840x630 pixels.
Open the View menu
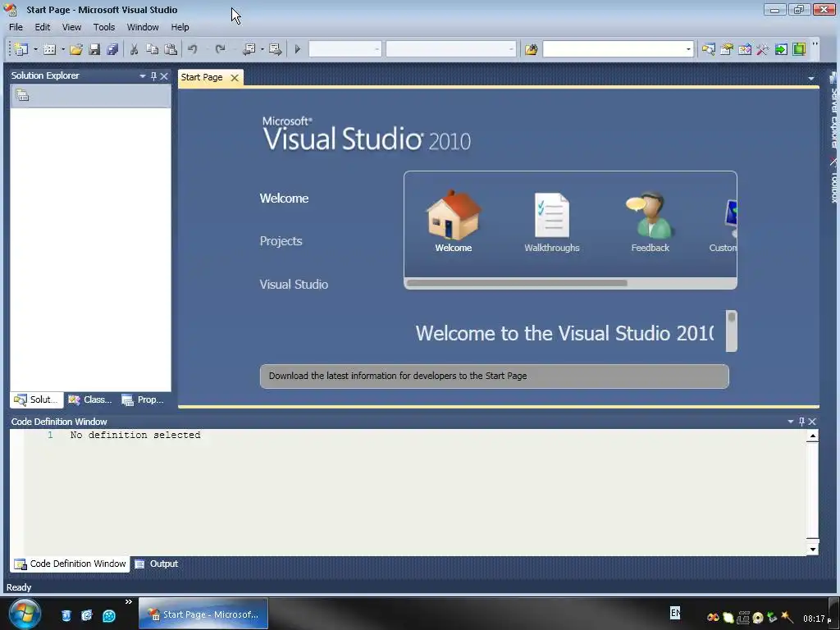tap(71, 27)
